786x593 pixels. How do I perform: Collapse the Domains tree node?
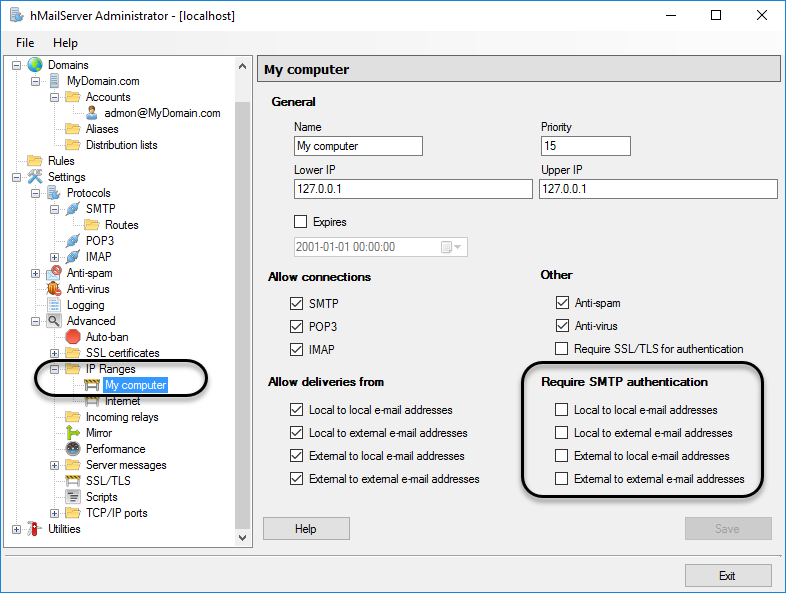coord(17,65)
